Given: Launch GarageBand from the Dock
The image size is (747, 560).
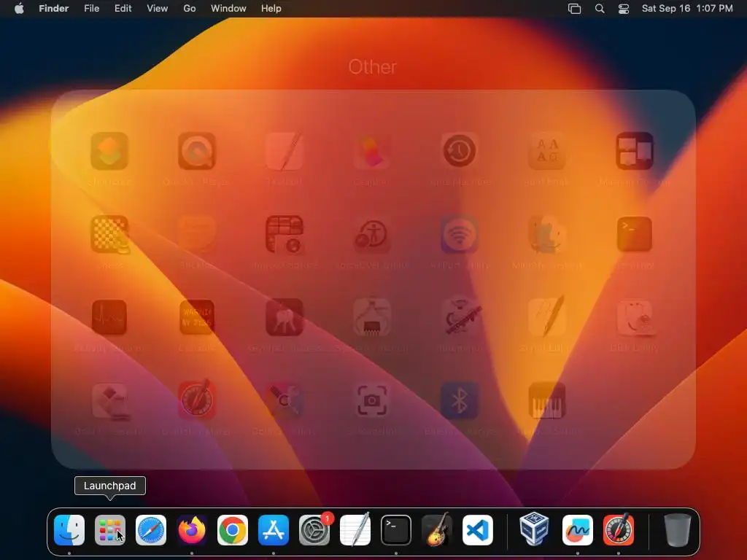Looking at the screenshot, I should click(437, 530).
